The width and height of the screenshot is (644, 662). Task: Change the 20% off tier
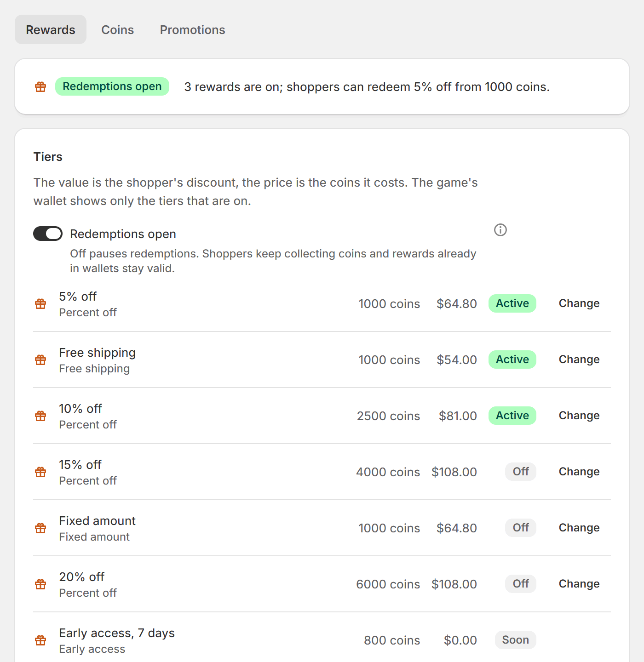pyautogui.click(x=579, y=584)
